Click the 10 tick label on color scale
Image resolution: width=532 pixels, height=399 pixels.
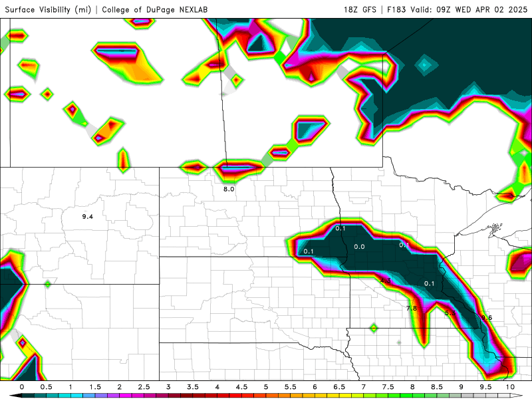point(510,387)
